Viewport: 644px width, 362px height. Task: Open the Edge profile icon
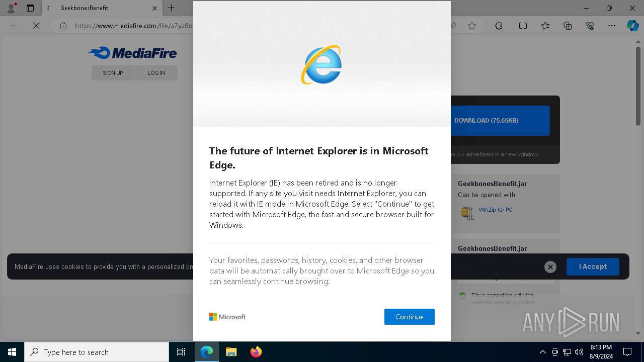[11, 8]
